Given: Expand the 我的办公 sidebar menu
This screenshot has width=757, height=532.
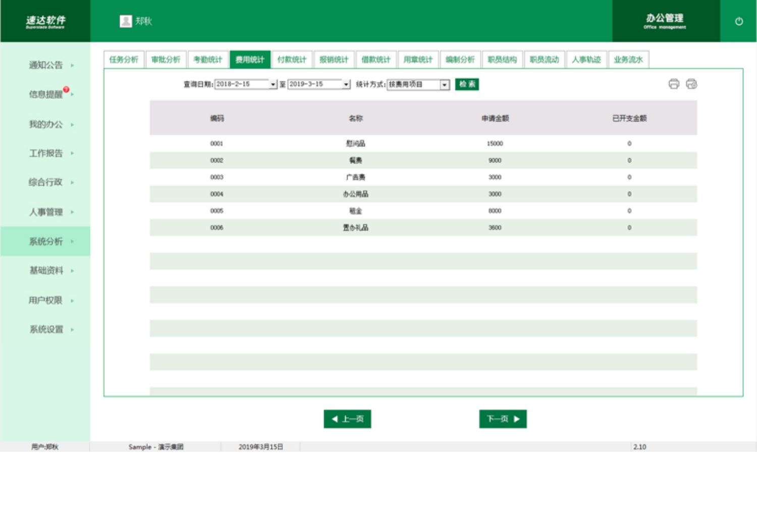Looking at the screenshot, I should 45,124.
